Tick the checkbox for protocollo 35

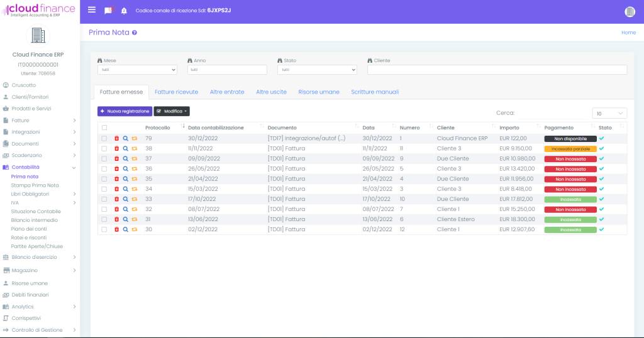coord(104,179)
